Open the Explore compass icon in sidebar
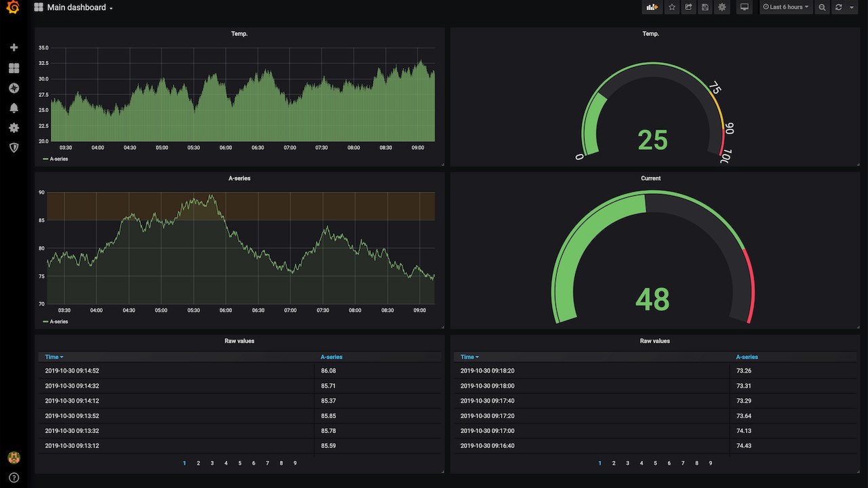Viewport: 868px width, 488px height. tap(14, 88)
